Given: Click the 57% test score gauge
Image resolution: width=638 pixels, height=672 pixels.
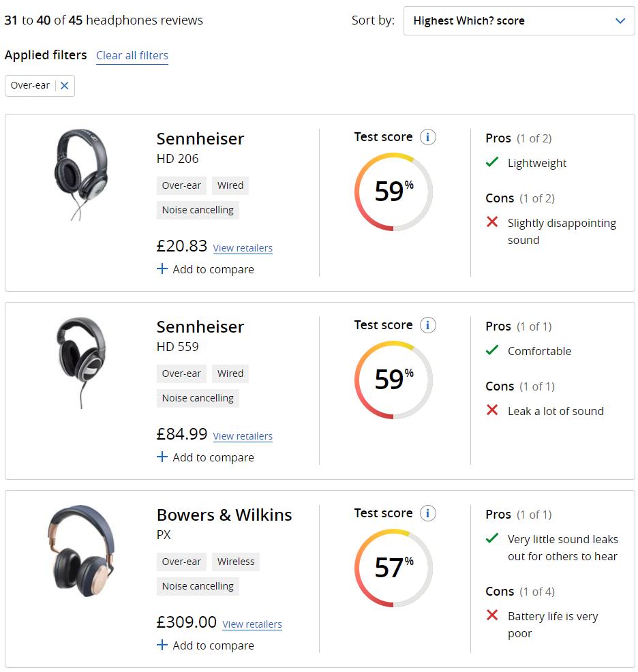Looking at the screenshot, I should (x=393, y=568).
